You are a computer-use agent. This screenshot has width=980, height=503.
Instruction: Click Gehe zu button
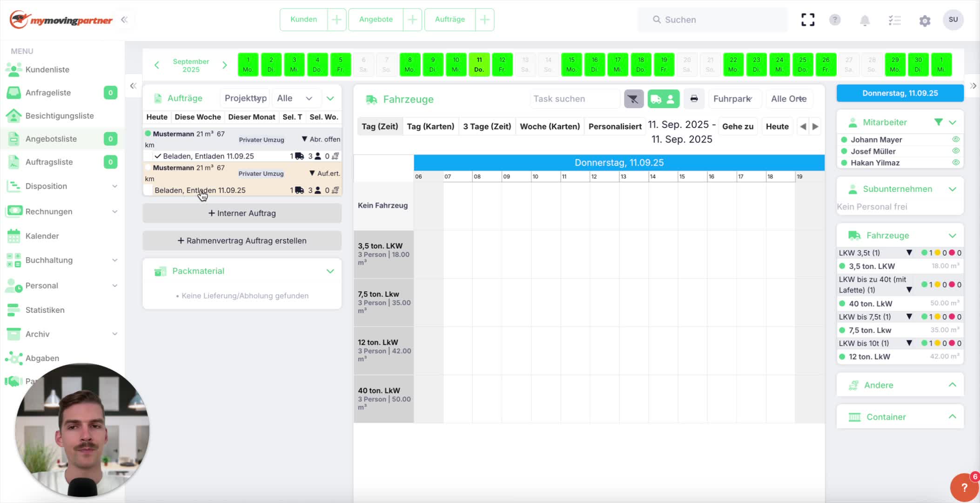pyautogui.click(x=738, y=127)
